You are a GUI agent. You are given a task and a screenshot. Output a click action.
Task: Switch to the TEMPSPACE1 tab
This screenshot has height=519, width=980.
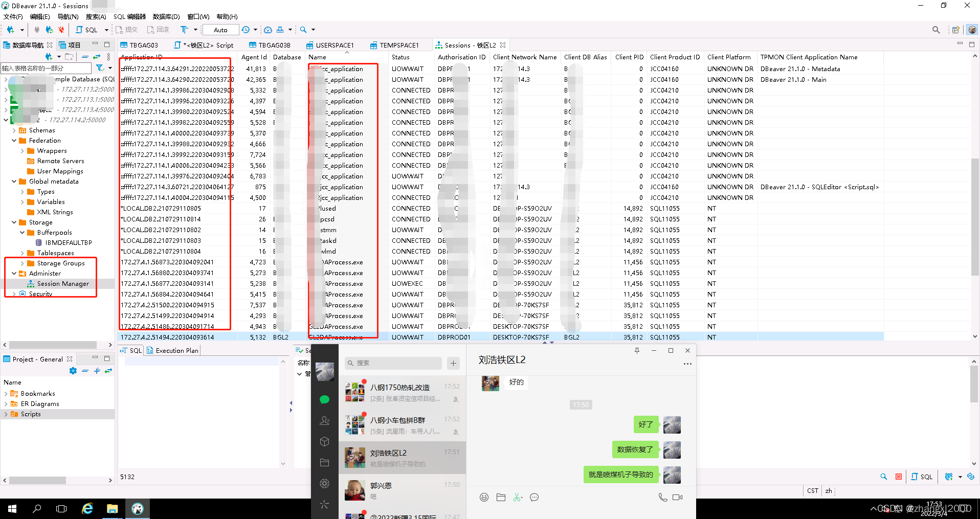(x=395, y=45)
